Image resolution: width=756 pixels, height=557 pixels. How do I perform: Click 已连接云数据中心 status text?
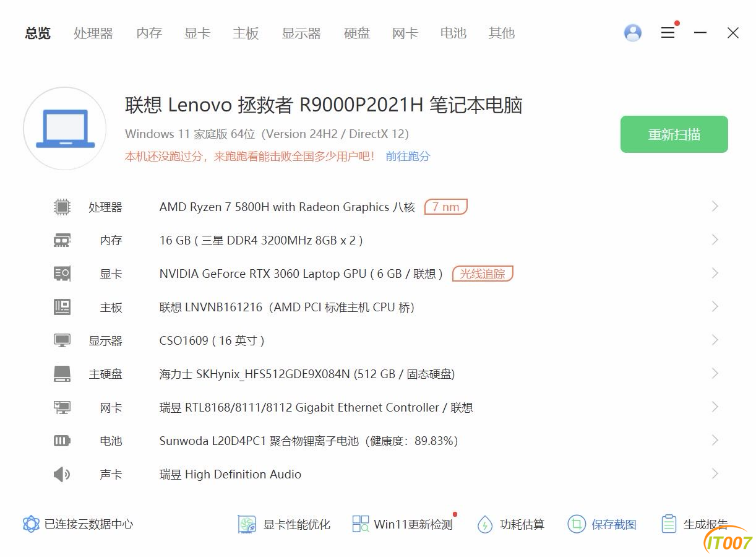(x=89, y=525)
